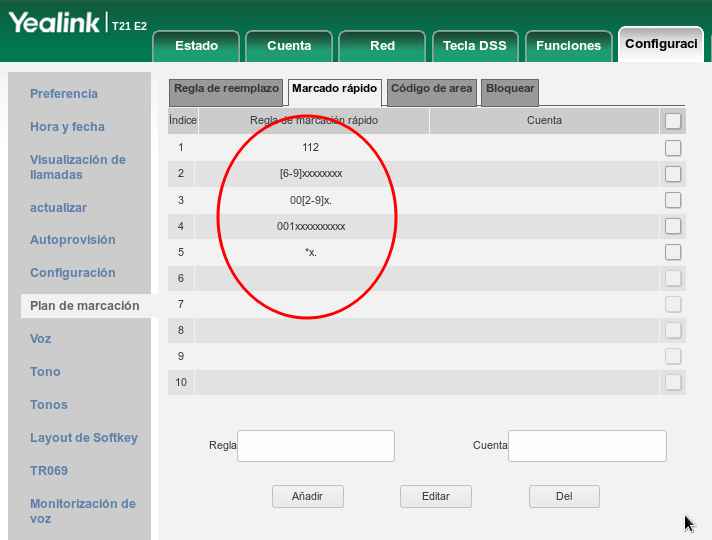Focus the Regla input field
This screenshot has width=712, height=540.
(x=316, y=446)
